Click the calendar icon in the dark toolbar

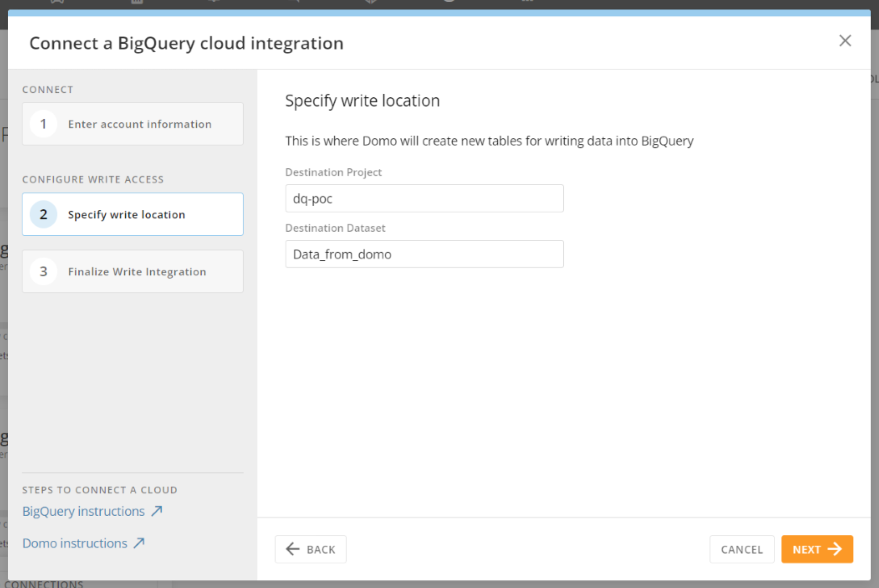[136, 2]
